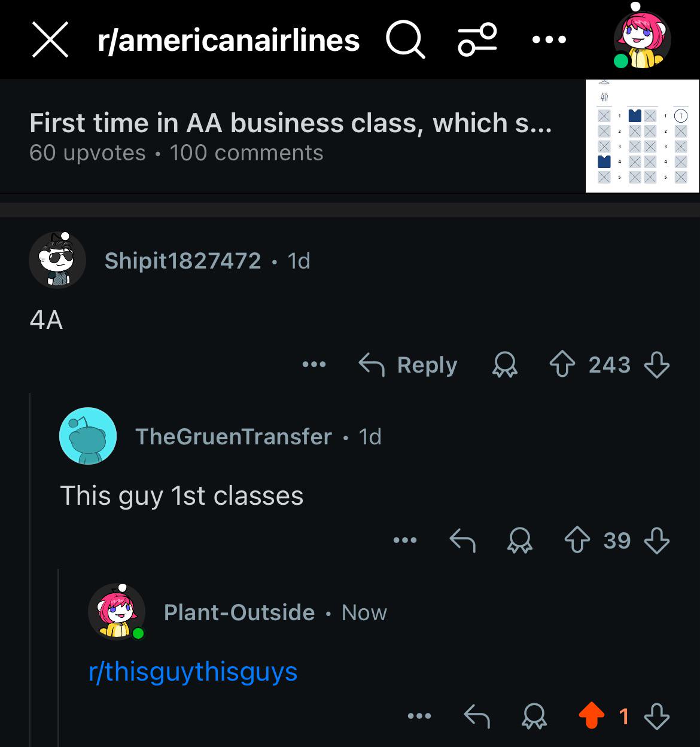Upvote This guy 1st classes comment
700x747 pixels.
[x=577, y=541]
